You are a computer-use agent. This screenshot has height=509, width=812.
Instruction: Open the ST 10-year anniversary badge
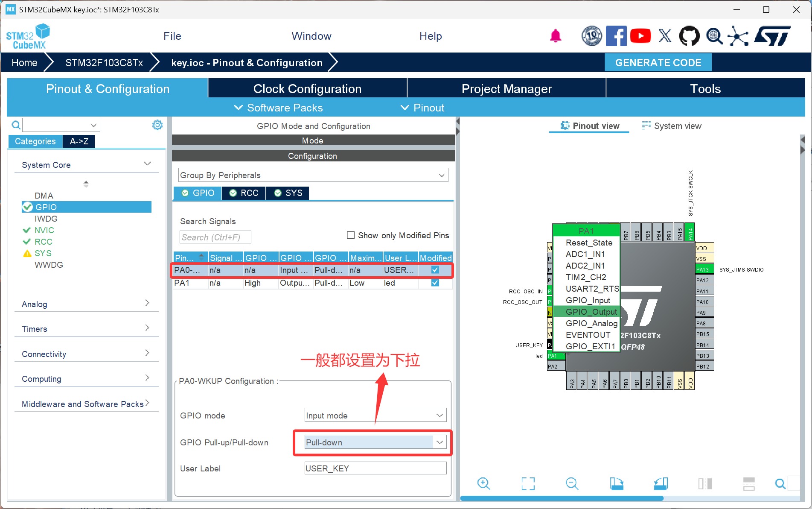tap(592, 36)
